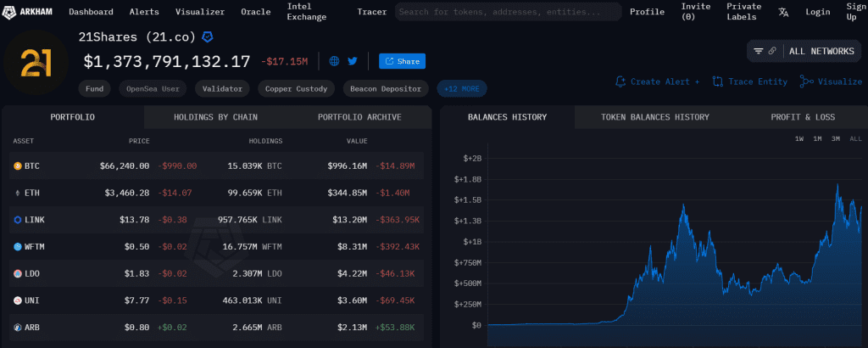
Task: Click the Visualize graph icon
Action: tap(807, 81)
